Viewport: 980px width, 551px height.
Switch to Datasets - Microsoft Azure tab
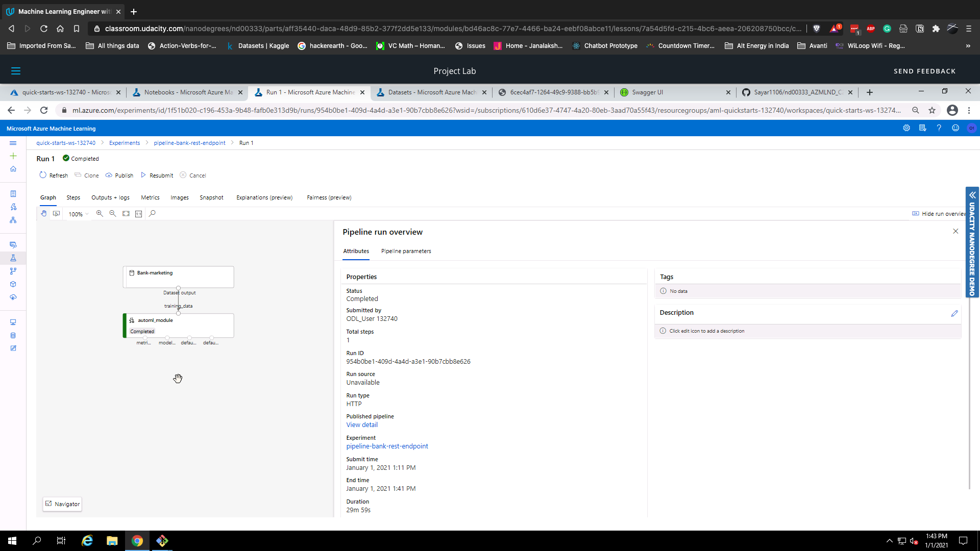431,92
